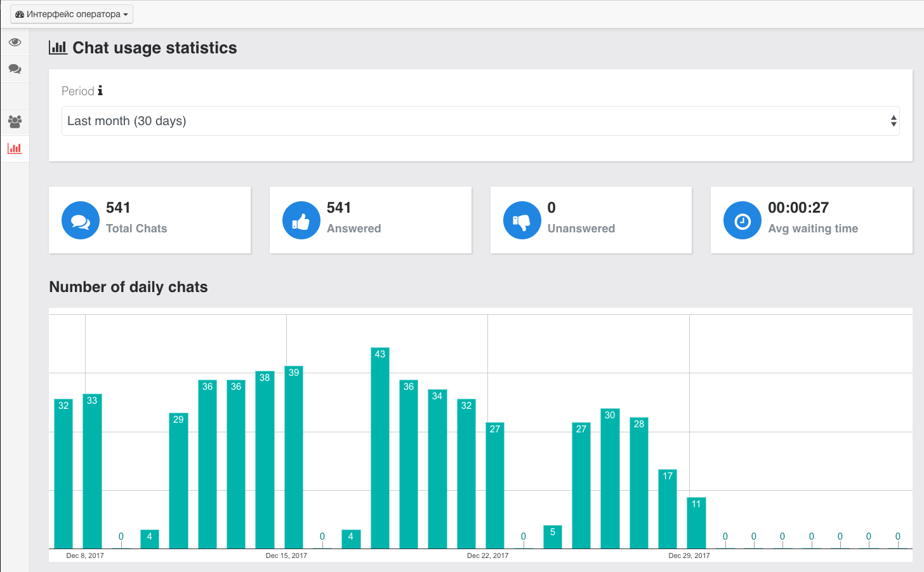Click the Avg waiting time clock icon

pos(742,221)
